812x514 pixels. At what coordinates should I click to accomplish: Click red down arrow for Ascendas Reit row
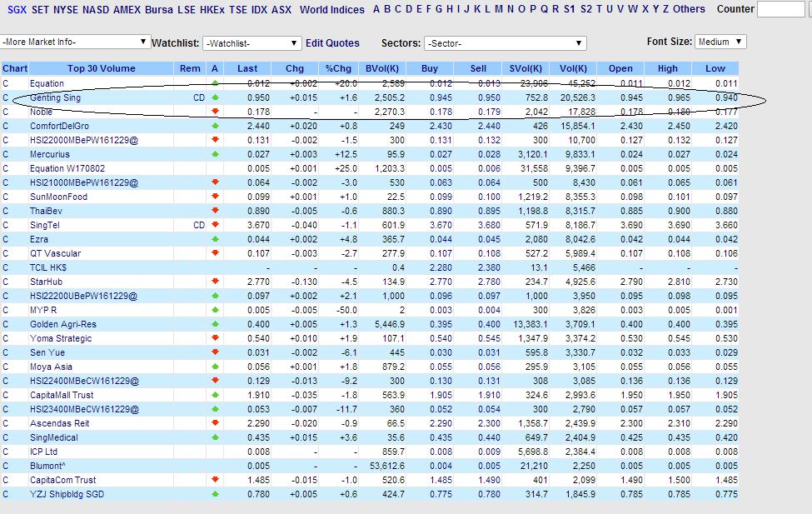[x=216, y=423]
